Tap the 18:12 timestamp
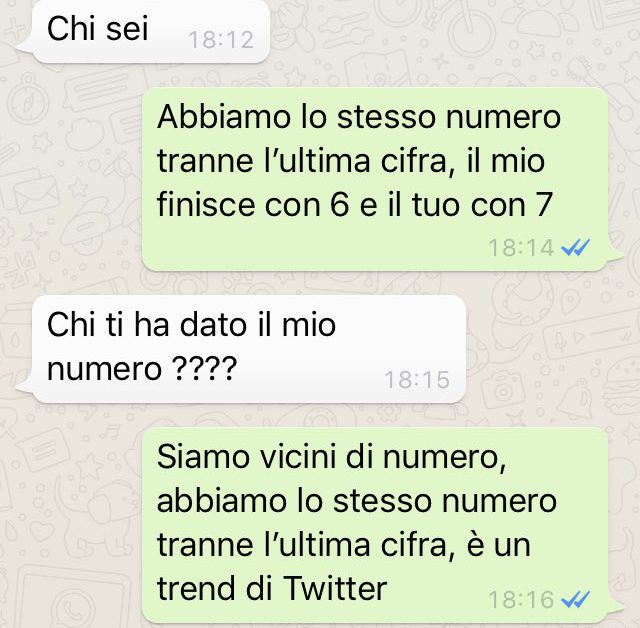Viewport: 640px width, 628px height. point(221,40)
